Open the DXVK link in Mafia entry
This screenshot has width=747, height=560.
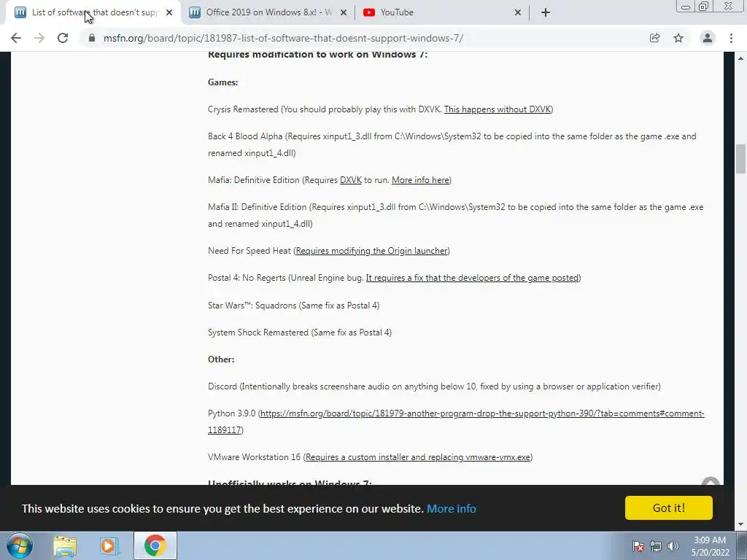[x=351, y=180]
